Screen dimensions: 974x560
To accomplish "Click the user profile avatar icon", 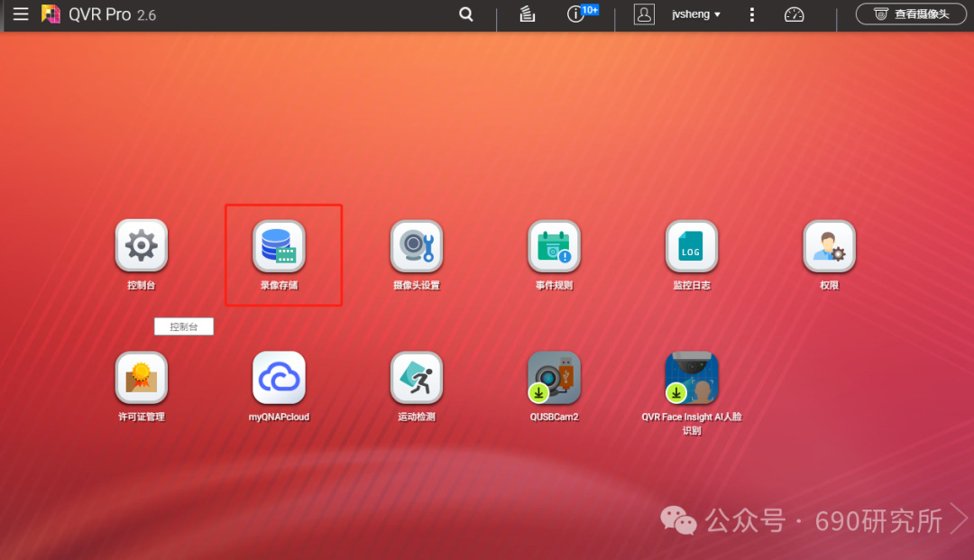I will click(x=644, y=14).
